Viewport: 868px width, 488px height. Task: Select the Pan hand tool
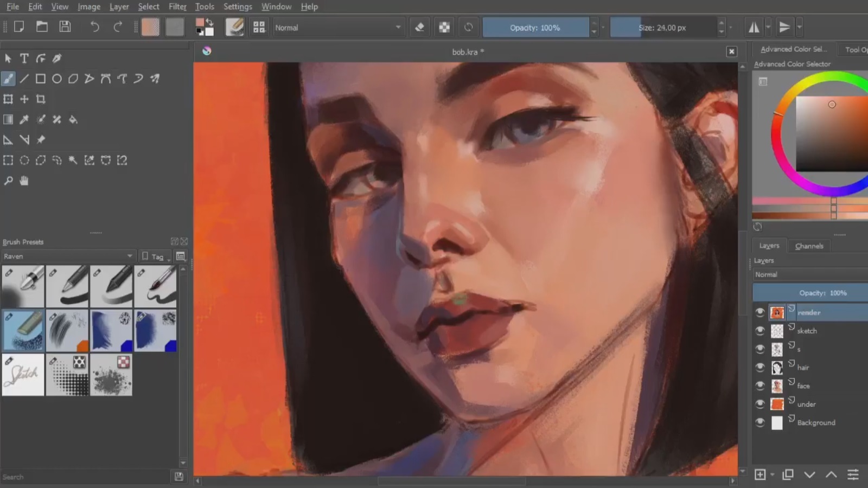pos(24,181)
